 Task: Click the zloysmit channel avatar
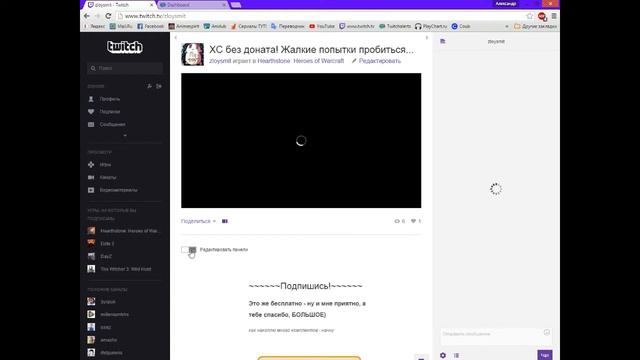192,54
